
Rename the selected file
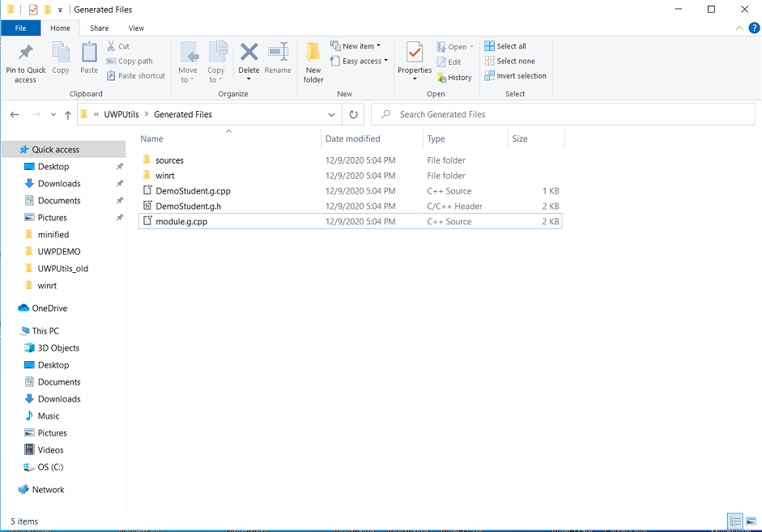pyautogui.click(x=278, y=58)
